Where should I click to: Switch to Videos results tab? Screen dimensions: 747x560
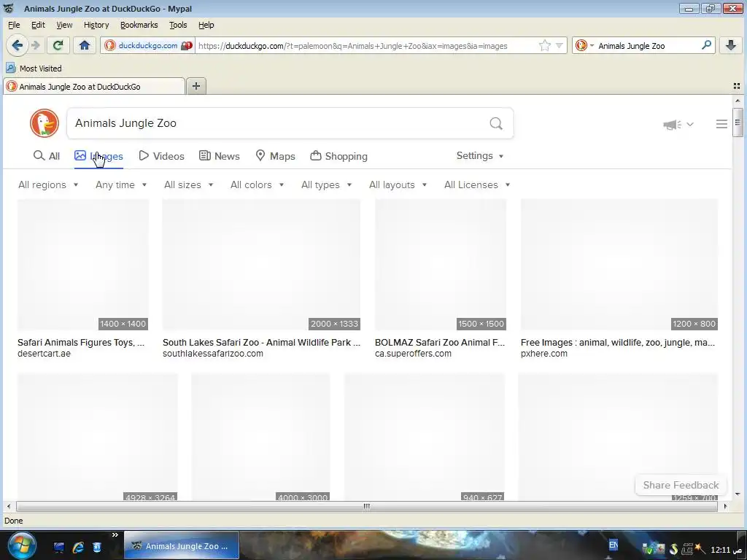pos(161,156)
